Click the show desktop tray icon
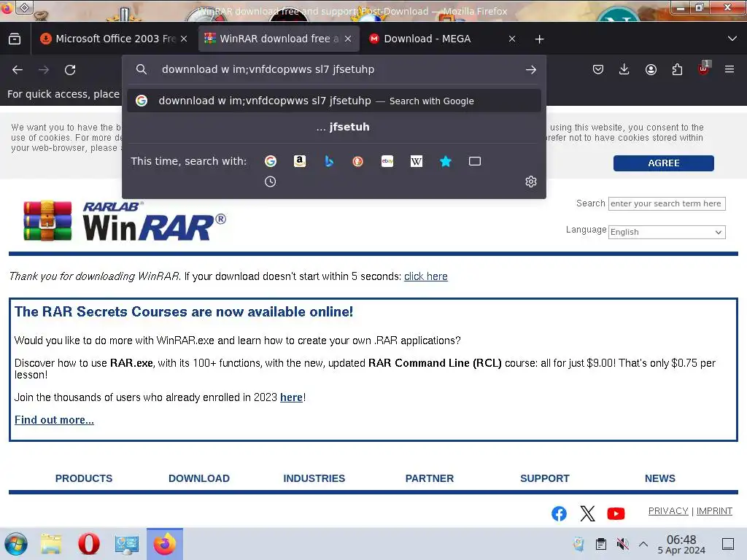Image resolution: width=747 pixels, height=560 pixels. tap(728, 544)
